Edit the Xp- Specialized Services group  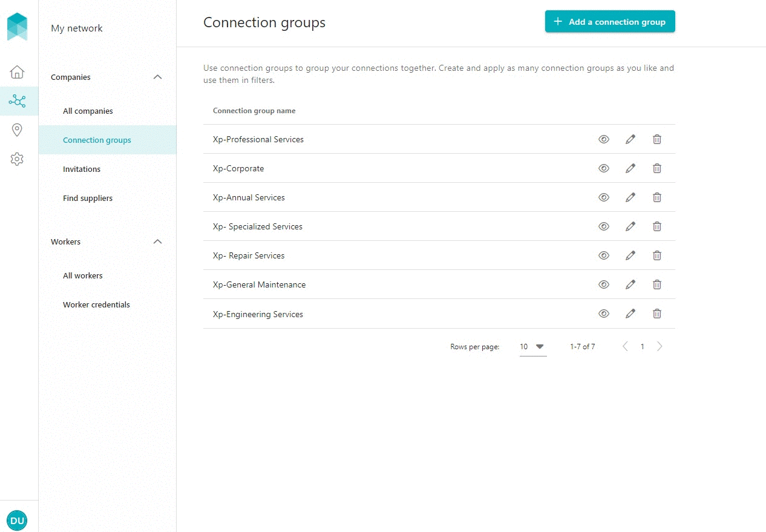pos(630,226)
